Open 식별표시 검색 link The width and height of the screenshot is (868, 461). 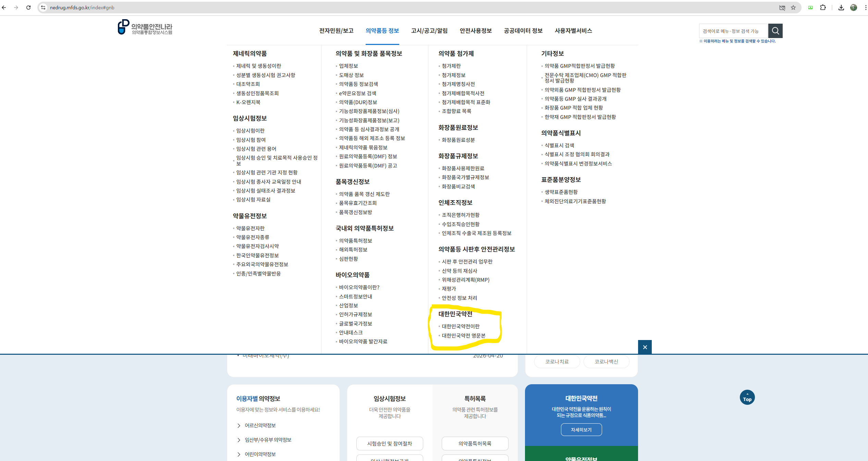tap(559, 145)
